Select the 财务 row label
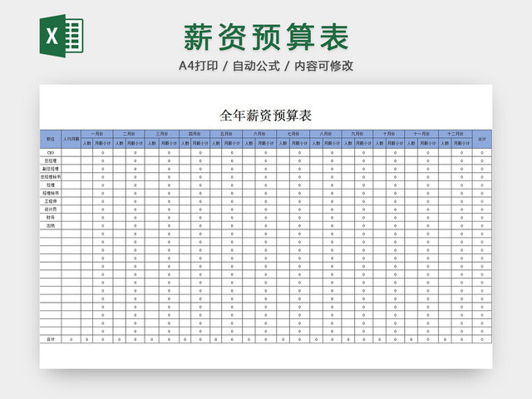The height and width of the screenshot is (399, 532). click(51, 218)
